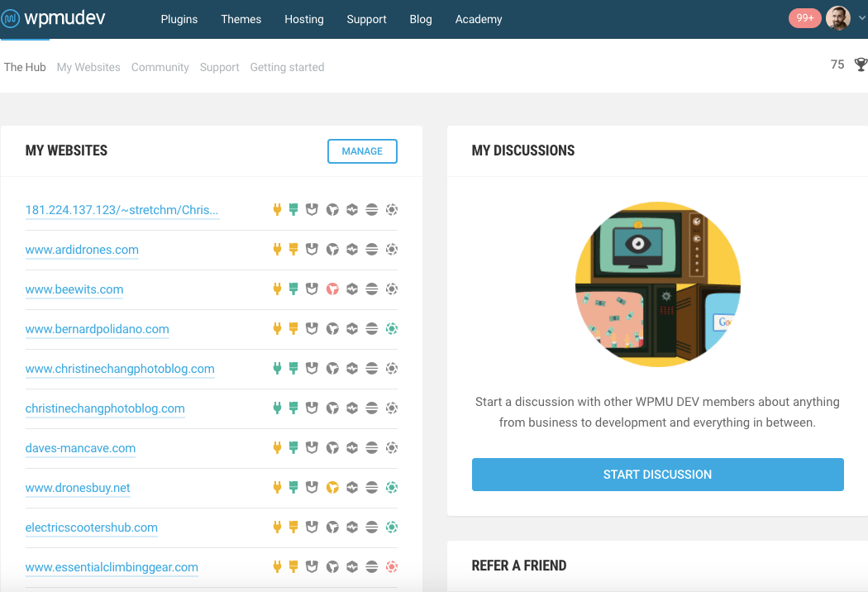The width and height of the screenshot is (868, 592).
Task: Click the red hummingbird icon for beewits.com
Action: (x=332, y=289)
